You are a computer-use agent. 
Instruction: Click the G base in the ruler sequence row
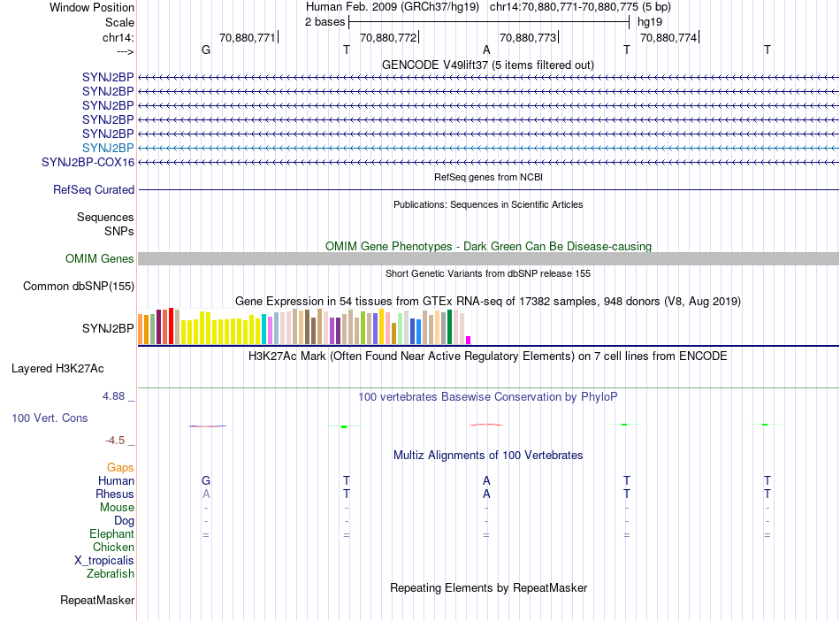[x=206, y=50]
